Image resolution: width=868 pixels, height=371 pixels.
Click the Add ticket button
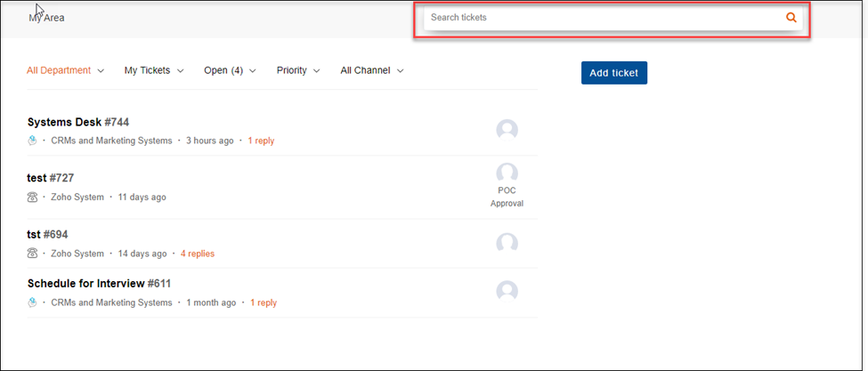coord(614,73)
